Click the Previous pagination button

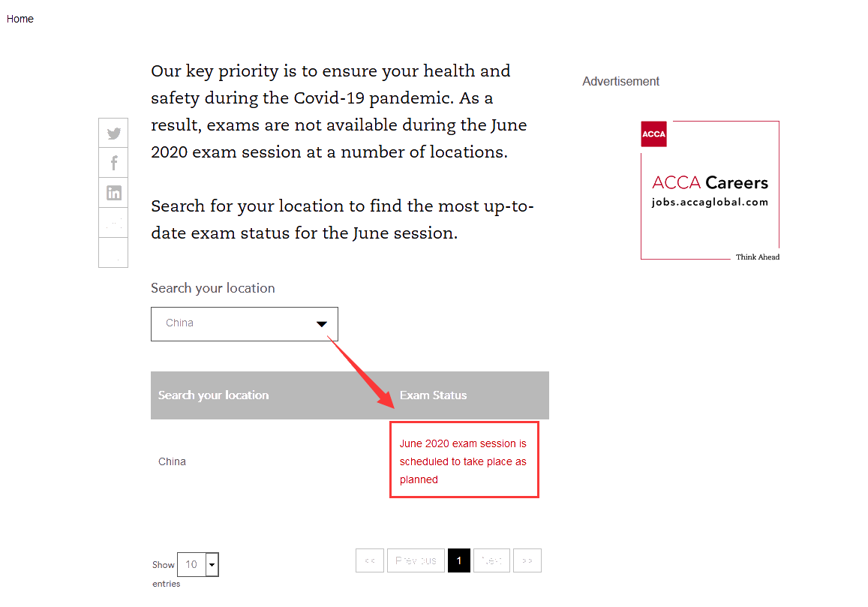click(x=416, y=560)
